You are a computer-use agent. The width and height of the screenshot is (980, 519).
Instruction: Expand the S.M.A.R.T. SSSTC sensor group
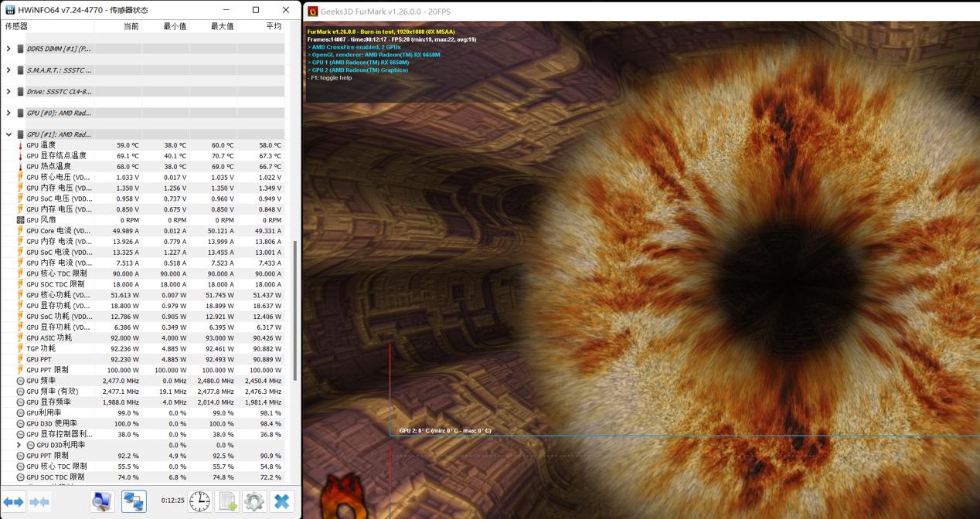click(x=9, y=70)
